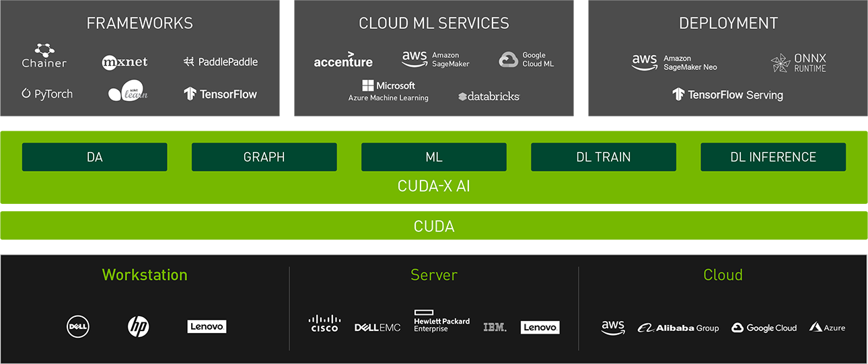Select the Cisco server logo
The height and width of the screenshot is (364, 868).
[324, 324]
